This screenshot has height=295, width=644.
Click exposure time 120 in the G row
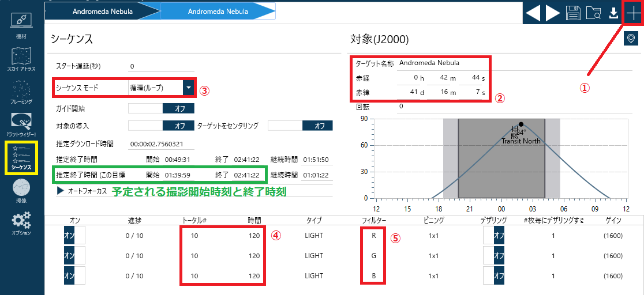click(x=254, y=256)
